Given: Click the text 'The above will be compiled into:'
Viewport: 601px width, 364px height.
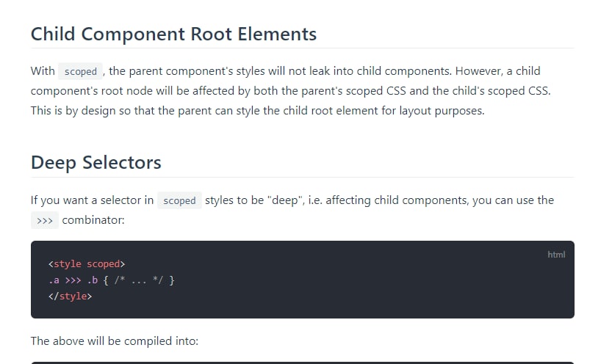Looking at the screenshot, I should (115, 341).
